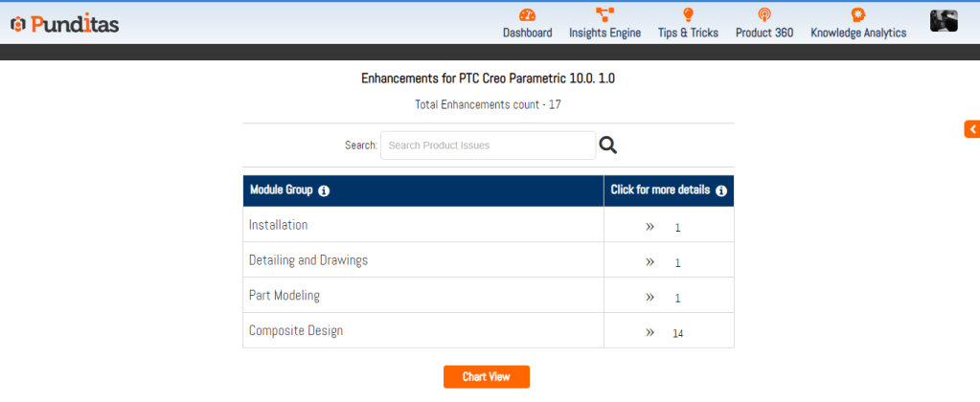Expand Detailing and Drawings details arrow
Viewport: 980px width, 402px height.
(650, 261)
